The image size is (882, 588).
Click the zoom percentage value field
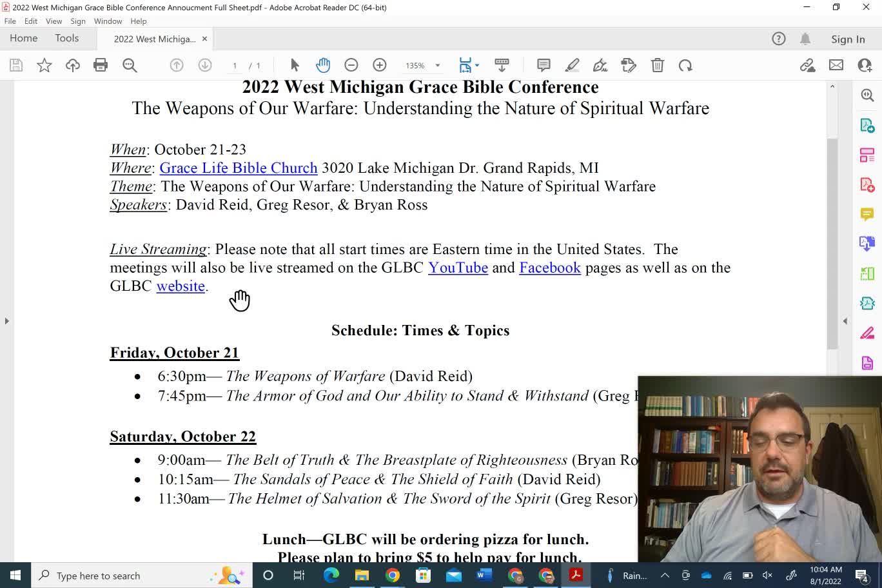415,65
